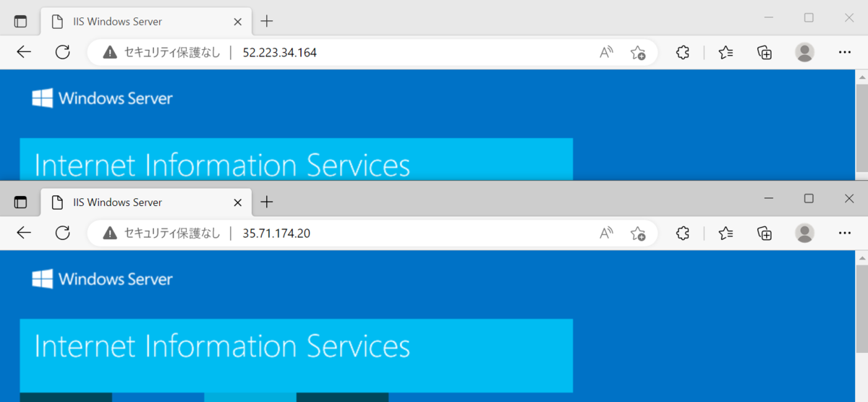Open Collections in the 35.71.174.20 window
868x402 pixels.
click(765, 233)
